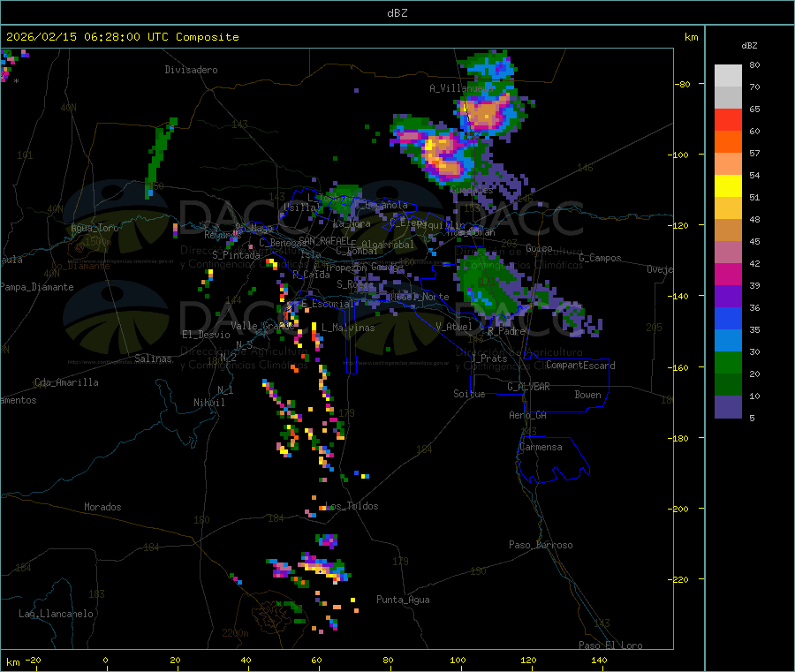Click the dark orange 57-60 dBZ swatch
Screen dimensions: 795x672
[x=728, y=142]
